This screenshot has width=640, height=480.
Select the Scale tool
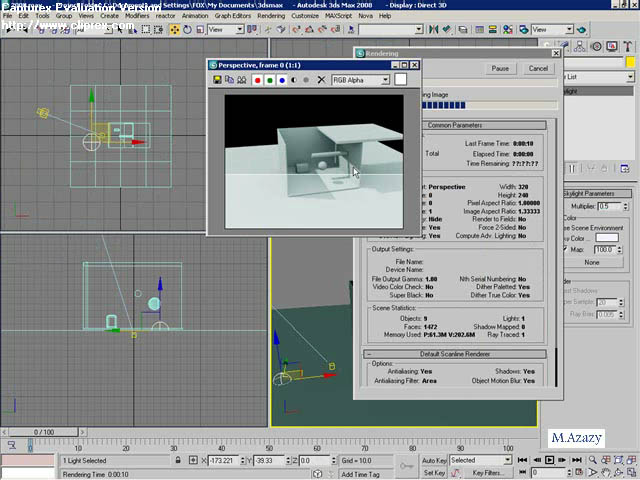tap(200, 30)
